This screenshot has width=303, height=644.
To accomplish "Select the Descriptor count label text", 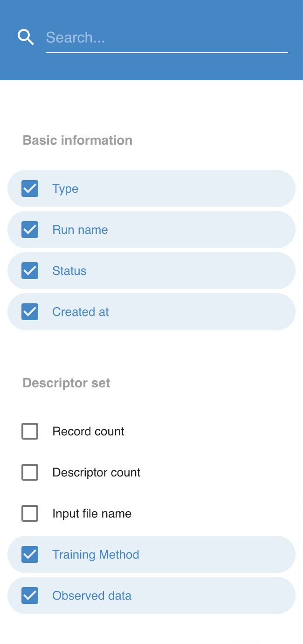I will point(96,472).
